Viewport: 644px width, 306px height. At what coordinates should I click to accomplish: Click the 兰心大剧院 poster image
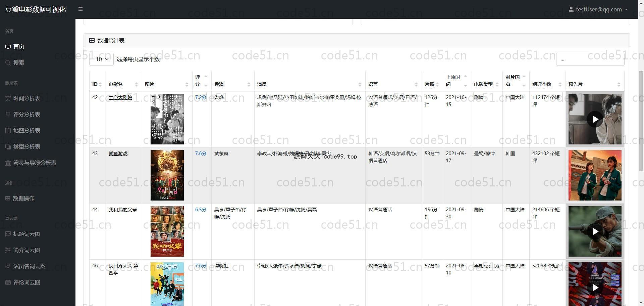click(x=167, y=119)
